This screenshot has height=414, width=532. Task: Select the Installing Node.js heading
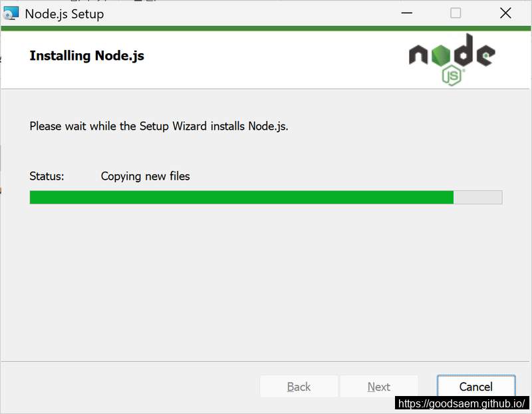87,56
